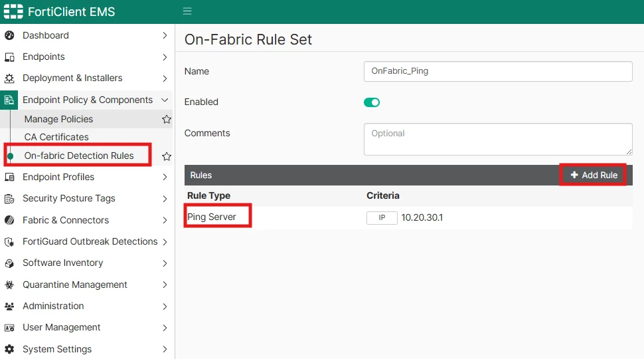This screenshot has height=359, width=644.
Task: Click the On-Fabric Rule Set heading
Action: [248, 39]
